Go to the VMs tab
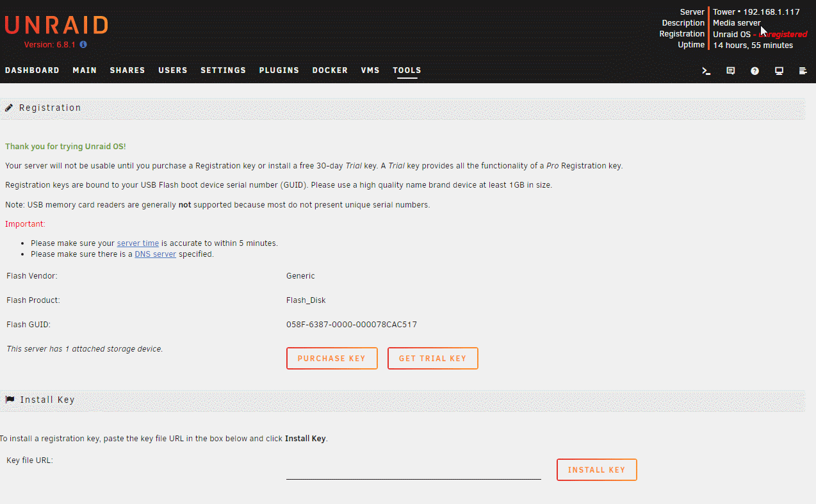Viewport: 816px width, 504px height. tap(370, 70)
